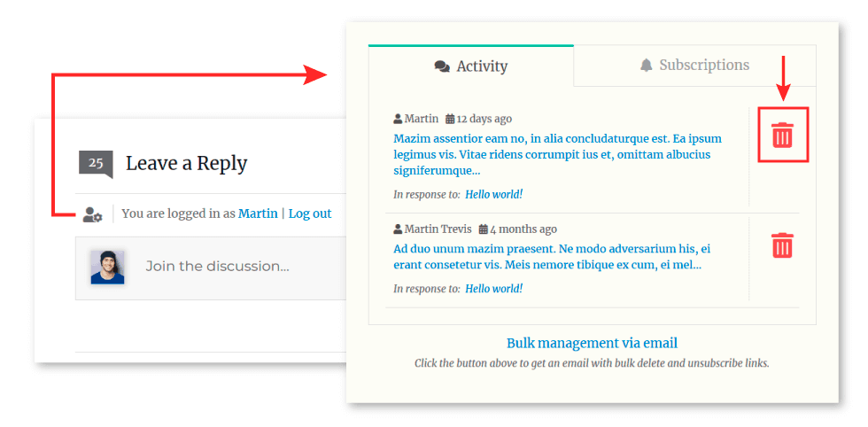Open Hello world! link under first comment

click(494, 194)
